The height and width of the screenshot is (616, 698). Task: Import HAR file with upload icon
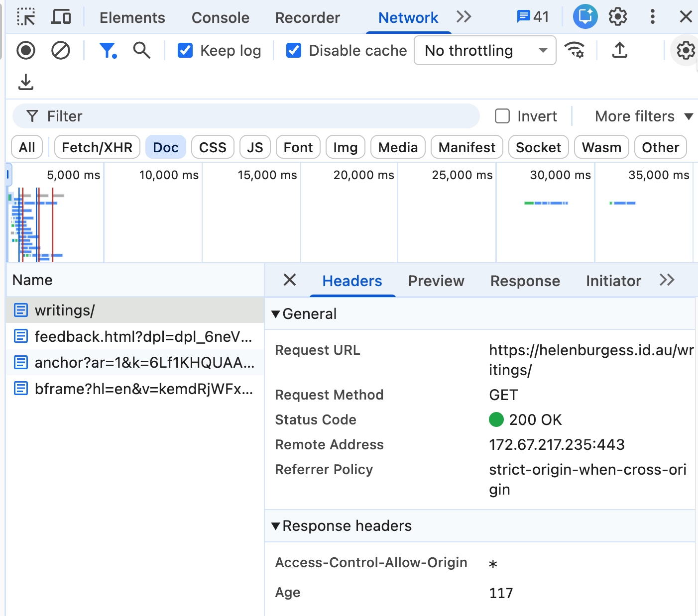(x=619, y=50)
